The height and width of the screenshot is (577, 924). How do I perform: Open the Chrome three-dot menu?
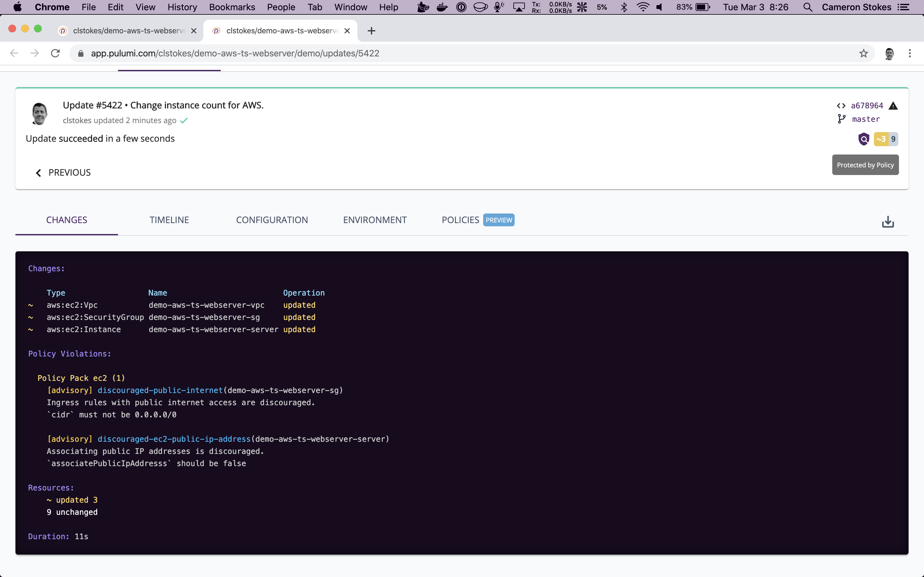pos(910,53)
